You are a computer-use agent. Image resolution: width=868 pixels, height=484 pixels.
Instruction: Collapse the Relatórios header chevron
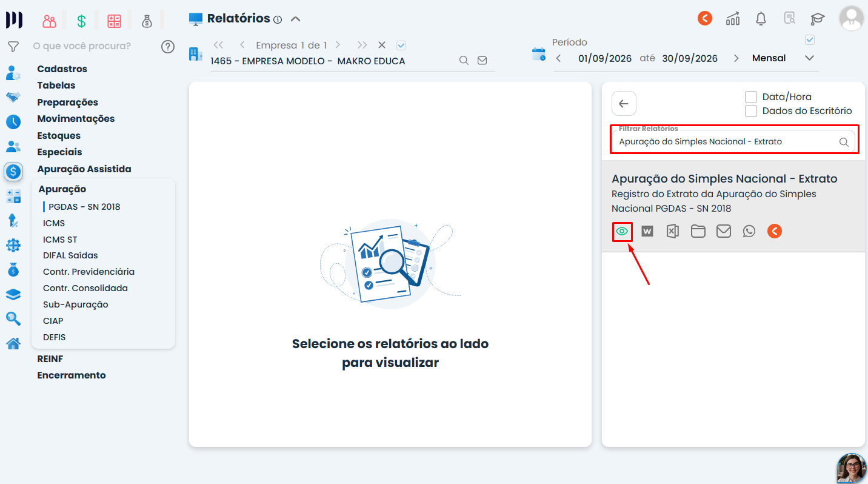click(295, 19)
